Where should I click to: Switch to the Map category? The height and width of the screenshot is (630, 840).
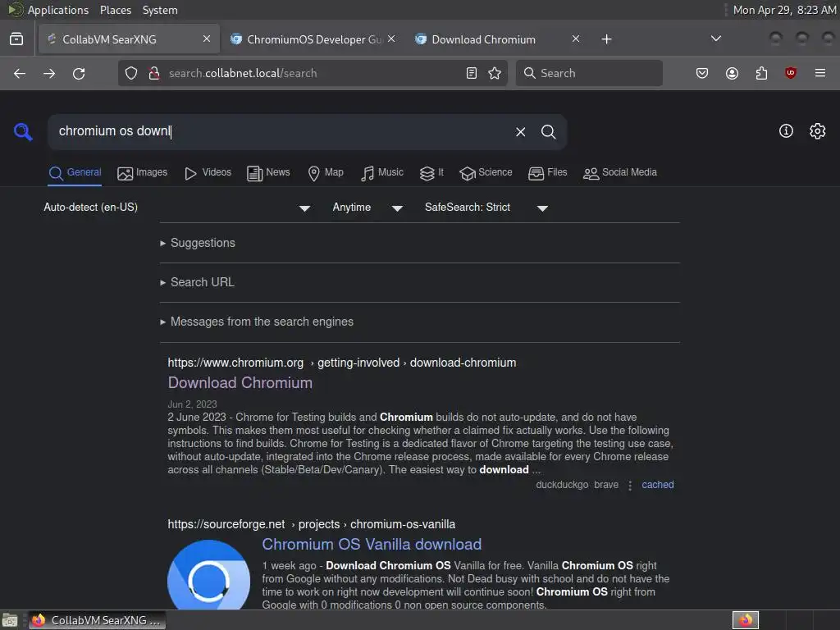click(x=326, y=172)
